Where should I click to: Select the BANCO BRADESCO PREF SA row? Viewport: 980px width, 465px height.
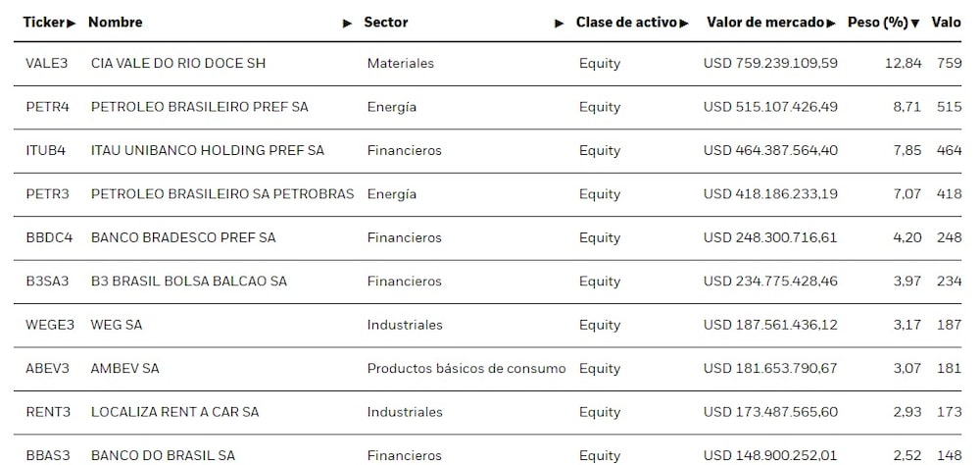pos(183,237)
